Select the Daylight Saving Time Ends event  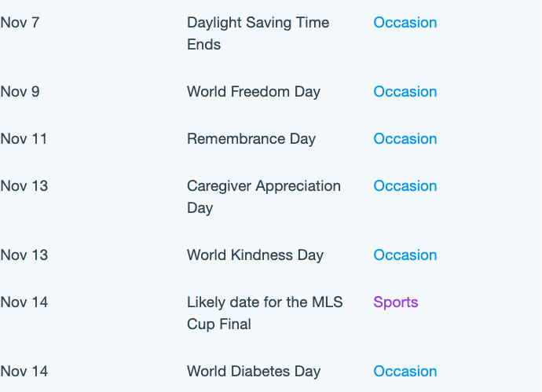[x=258, y=34]
